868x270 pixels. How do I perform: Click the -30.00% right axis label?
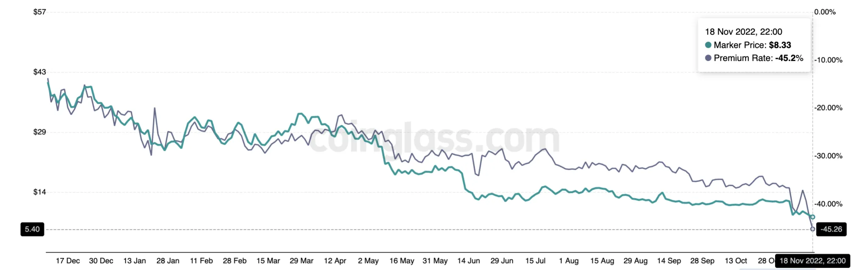[829, 156]
